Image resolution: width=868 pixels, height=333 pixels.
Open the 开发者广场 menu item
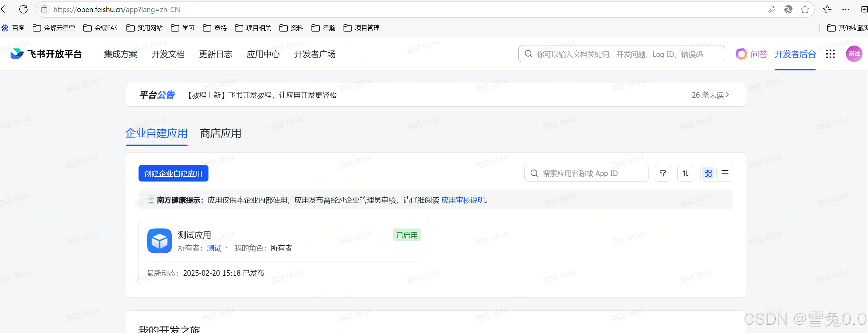tap(315, 54)
